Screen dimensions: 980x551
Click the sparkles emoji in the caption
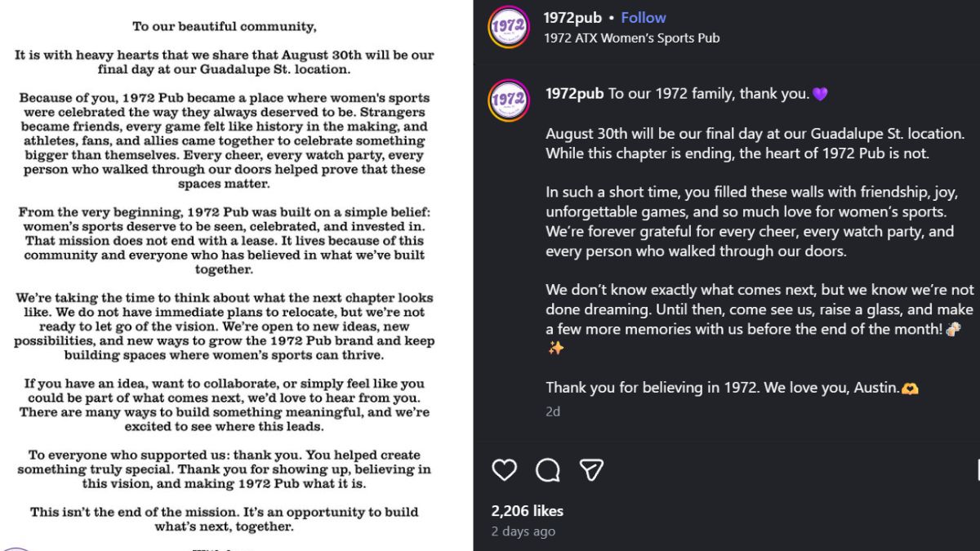pos(555,349)
